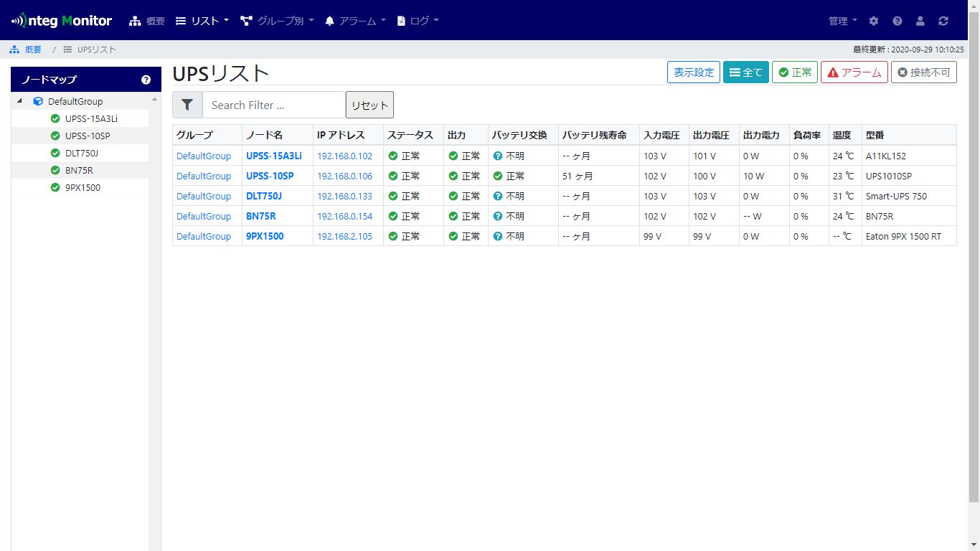Click DefaultGroup link in 9PX1500 row
This screenshot has width=980, height=551.
(204, 236)
